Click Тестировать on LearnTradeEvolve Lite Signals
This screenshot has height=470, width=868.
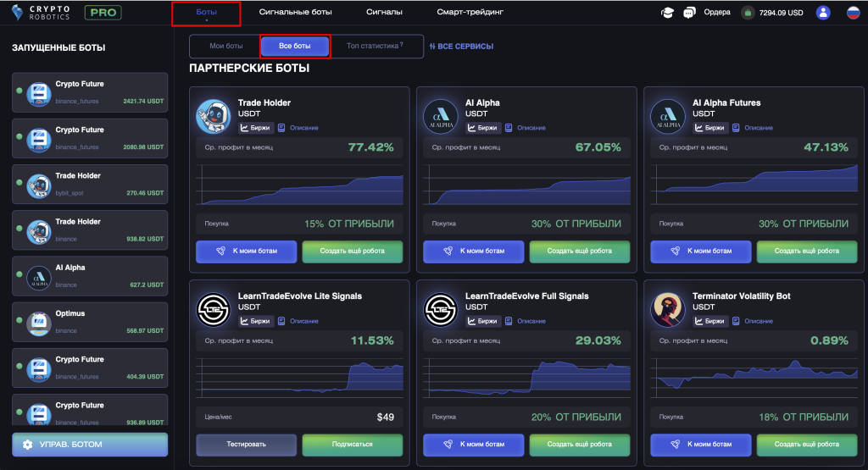(x=247, y=445)
